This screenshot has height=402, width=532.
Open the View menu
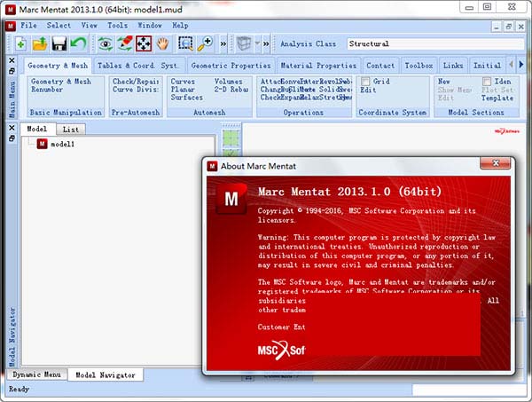click(x=89, y=26)
